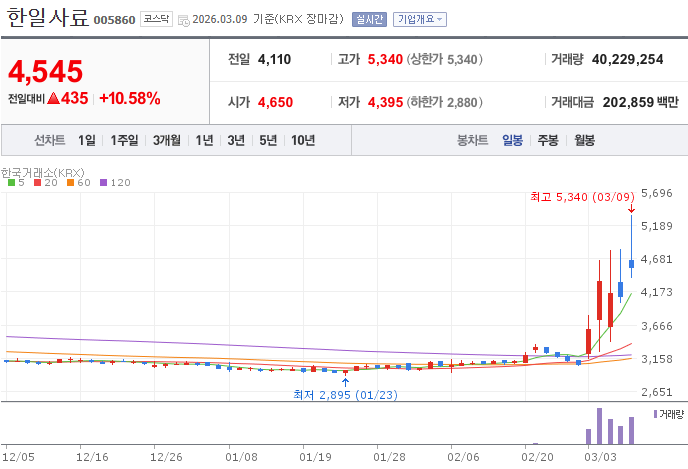The height and width of the screenshot is (469, 688).
Task: Click the 코스닥 market badge
Action: pyautogui.click(x=156, y=19)
